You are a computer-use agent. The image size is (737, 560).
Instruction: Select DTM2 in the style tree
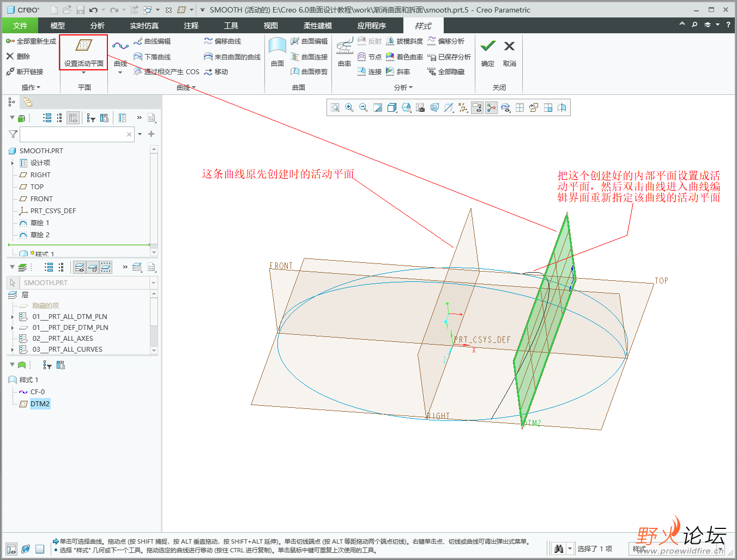[40, 404]
